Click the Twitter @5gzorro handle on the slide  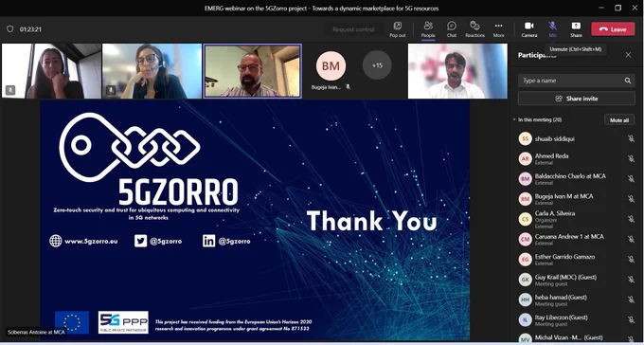pyautogui.click(x=166, y=242)
